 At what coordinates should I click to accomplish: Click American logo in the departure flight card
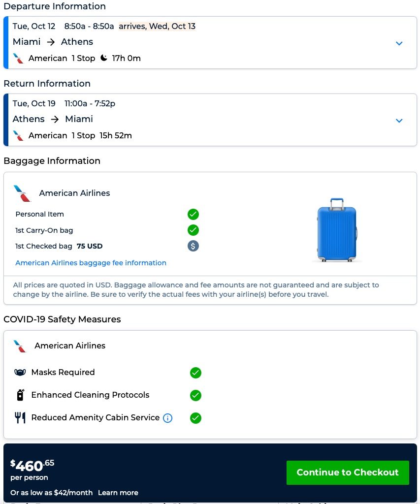click(x=18, y=58)
